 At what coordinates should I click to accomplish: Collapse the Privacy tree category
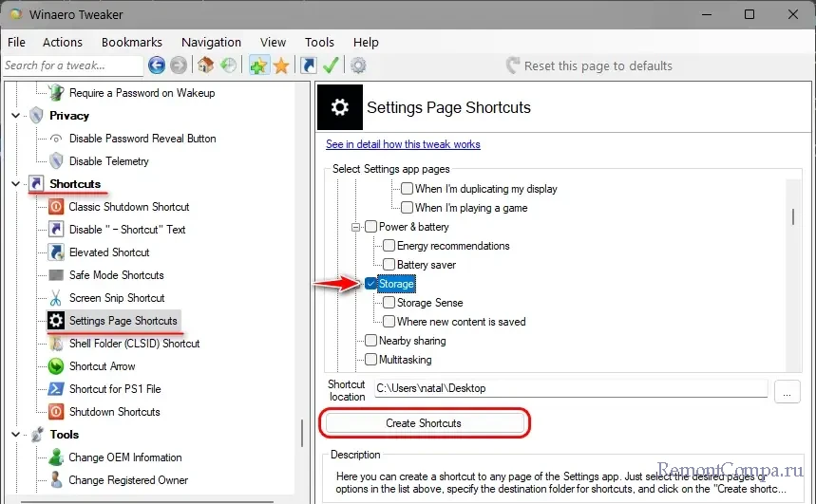[15, 116]
